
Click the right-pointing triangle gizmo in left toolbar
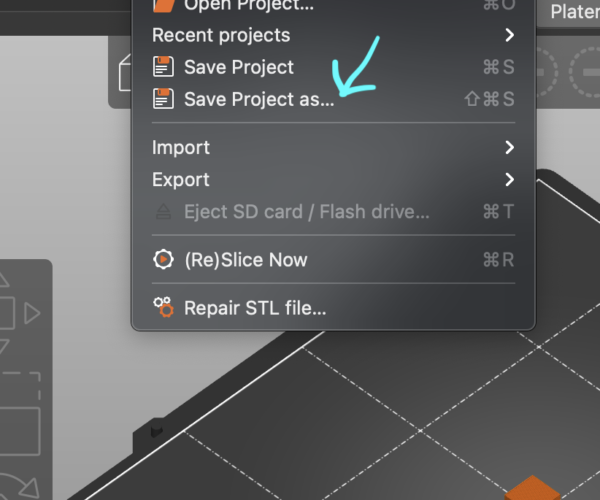(32, 313)
